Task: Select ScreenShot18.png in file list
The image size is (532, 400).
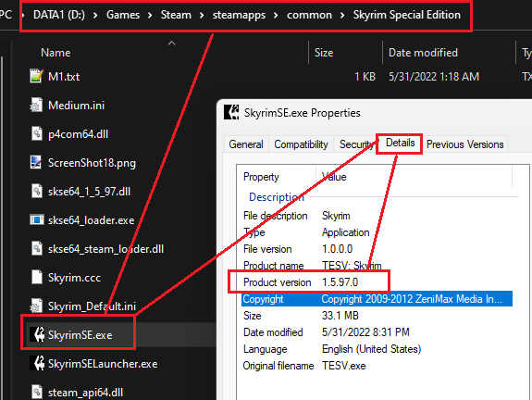Action: [x=92, y=163]
